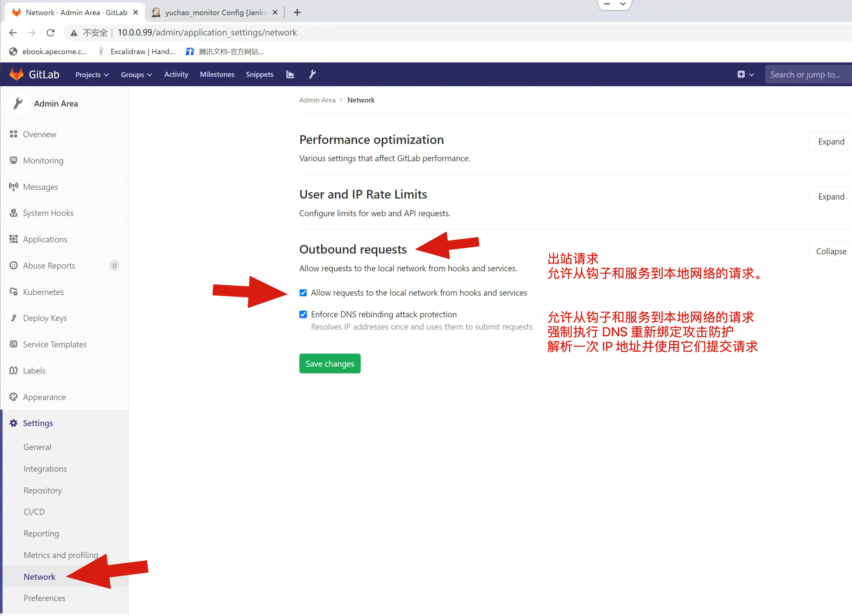This screenshot has height=616, width=852.
Task: Open the Kubernetes sidebar item
Action: (x=43, y=292)
